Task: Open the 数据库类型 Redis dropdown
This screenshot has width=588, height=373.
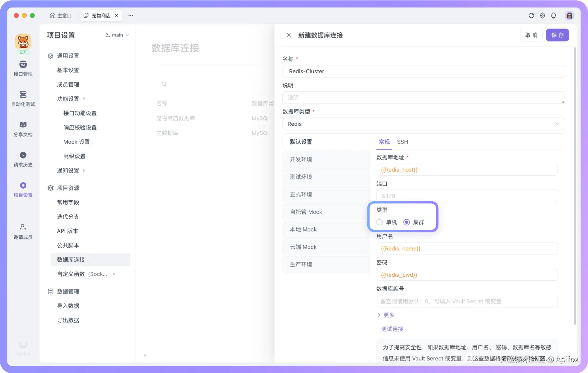Action: point(423,124)
